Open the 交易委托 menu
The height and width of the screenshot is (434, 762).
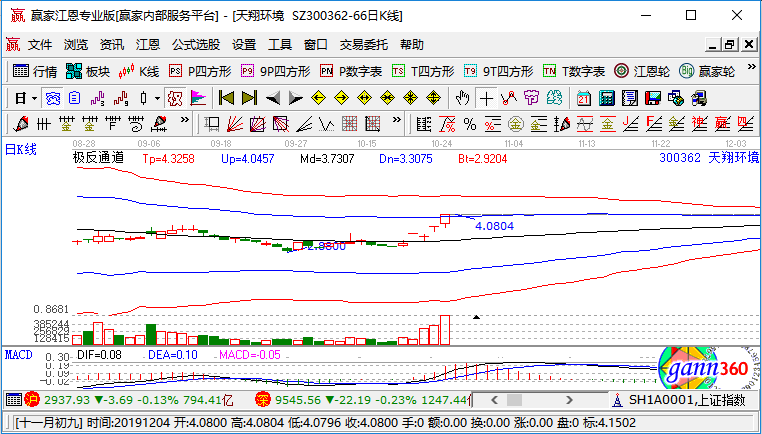pyautogui.click(x=364, y=45)
